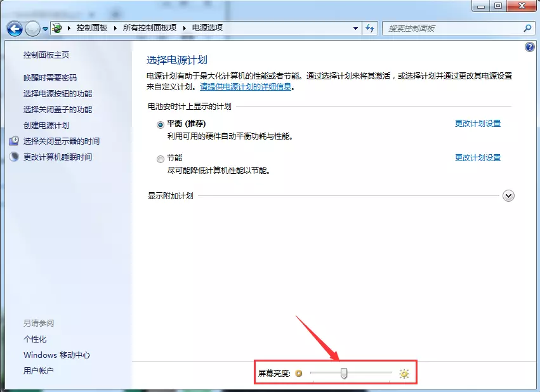The height and width of the screenshot is (392, 540).
Task: Open 个性化 under 另请参阅
Action: click(35, 339)
